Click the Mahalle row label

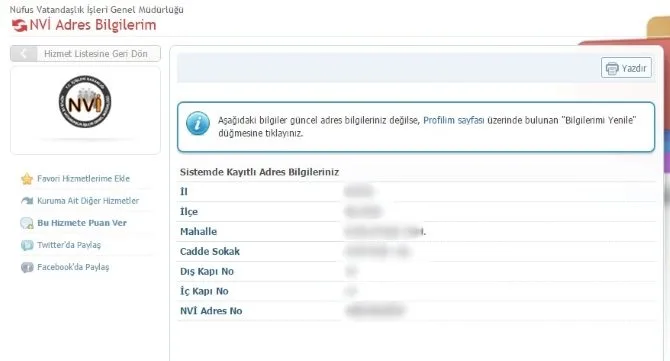coord(198,232)
